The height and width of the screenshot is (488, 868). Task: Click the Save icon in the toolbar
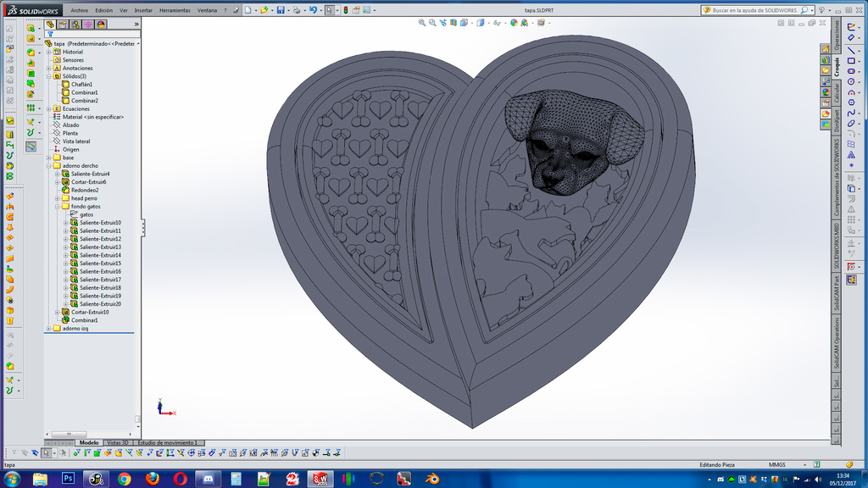pos(281,10)
